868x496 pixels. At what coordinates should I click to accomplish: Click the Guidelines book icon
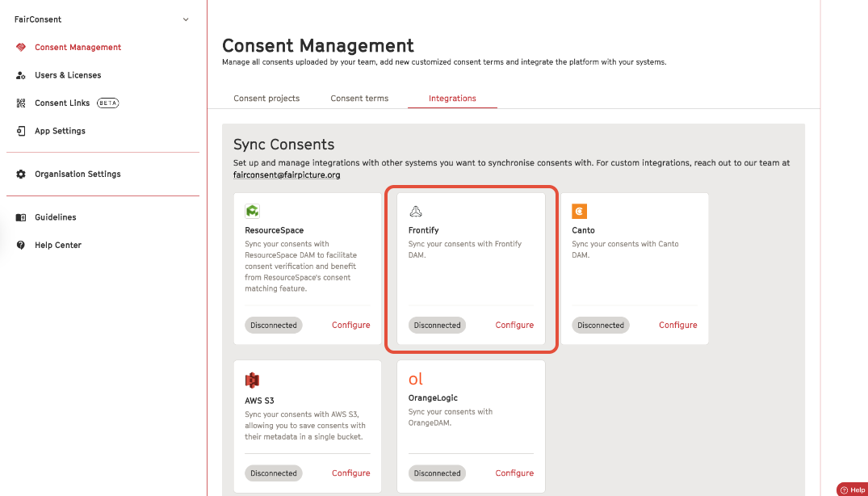(x=20, y=217)
